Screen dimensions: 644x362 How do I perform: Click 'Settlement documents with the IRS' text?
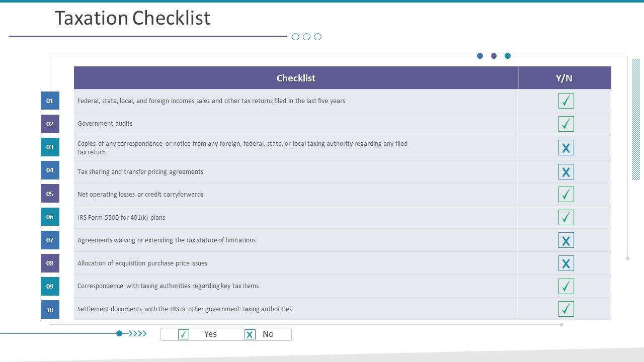coord(185,309)
